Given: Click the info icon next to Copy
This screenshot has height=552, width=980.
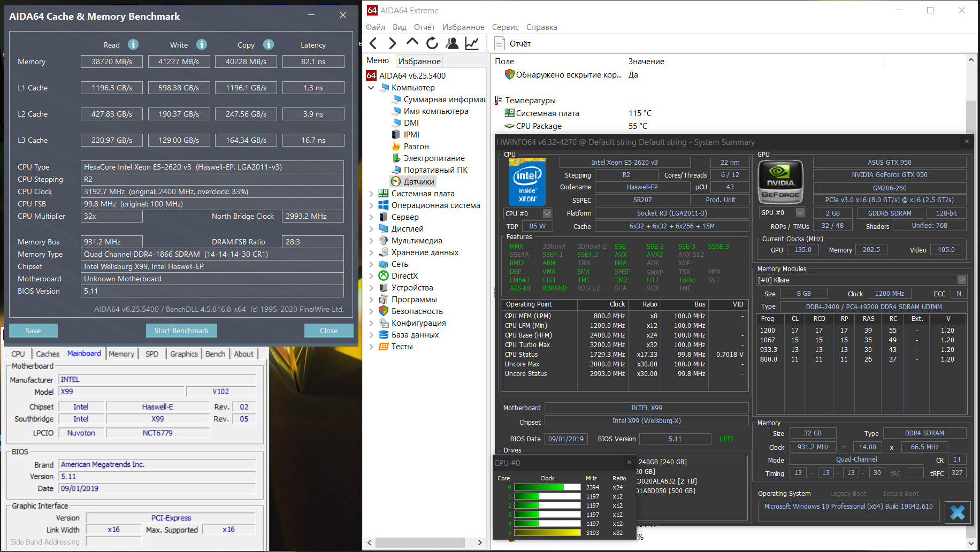Looking at the screenshot, I should pos(269,44).
